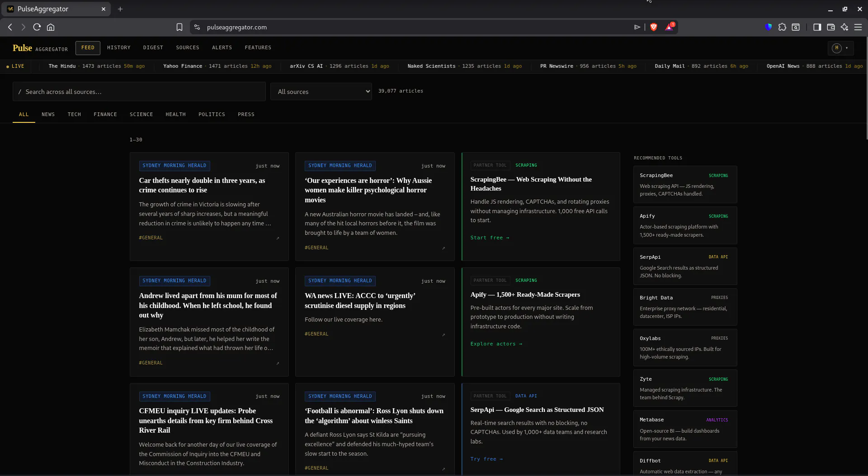Image resolution: width=868 pixels, height=476 pixels.
Task: Open the DIGEST nav item
Action: [153, 47]
